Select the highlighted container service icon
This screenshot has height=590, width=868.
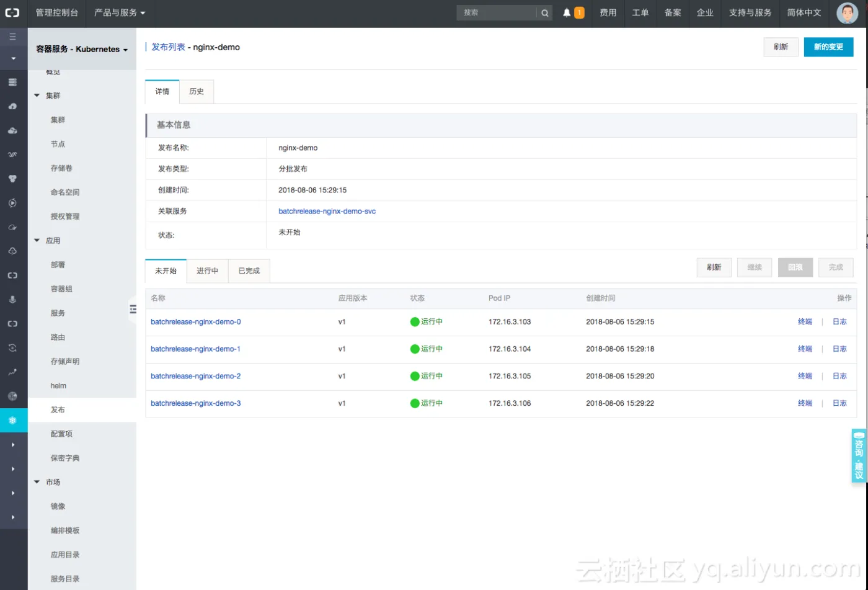[x=12, y=421]
